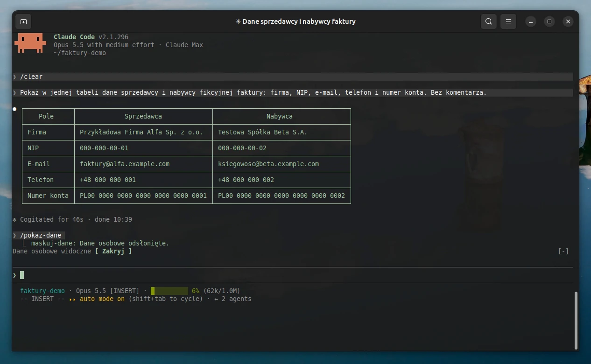Click the ~/faktury-demo working directory path
Screen dimensions: 591x364
coord(80,53)
